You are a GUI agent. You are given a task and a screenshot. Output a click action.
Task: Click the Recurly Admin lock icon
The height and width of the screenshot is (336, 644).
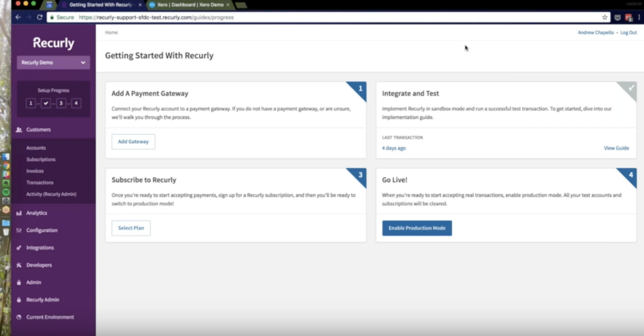point(19,300)
